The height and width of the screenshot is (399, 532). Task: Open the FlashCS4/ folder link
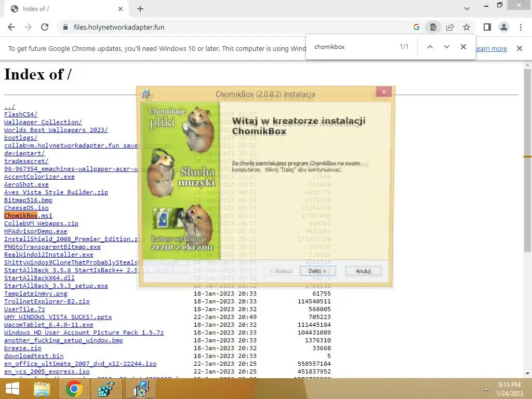tap(21, 114)
